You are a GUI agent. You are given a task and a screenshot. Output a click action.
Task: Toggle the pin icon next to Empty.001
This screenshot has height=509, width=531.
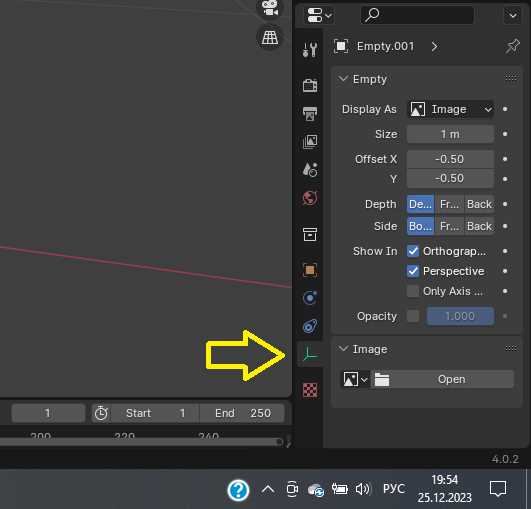click(512, 46)
